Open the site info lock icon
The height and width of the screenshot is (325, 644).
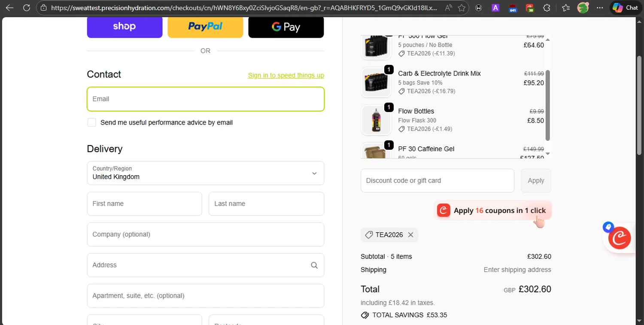(x=43, y=8)
